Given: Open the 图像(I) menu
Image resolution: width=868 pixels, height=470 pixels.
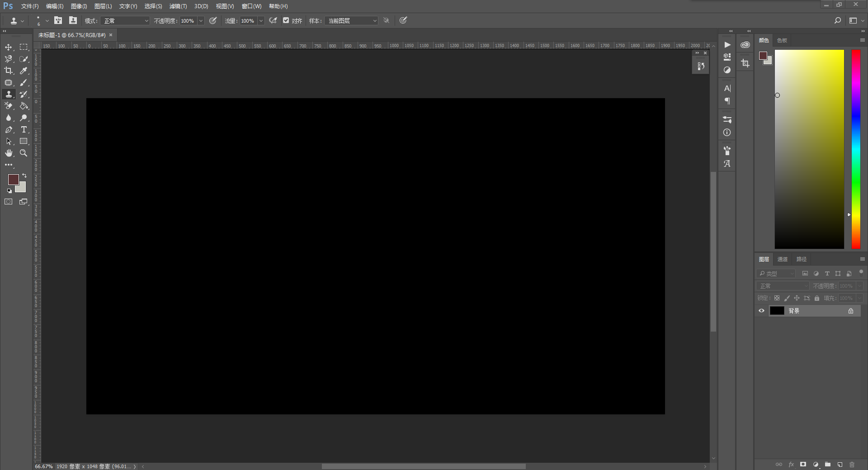Looking at the screenshot, I should (79, 6).
